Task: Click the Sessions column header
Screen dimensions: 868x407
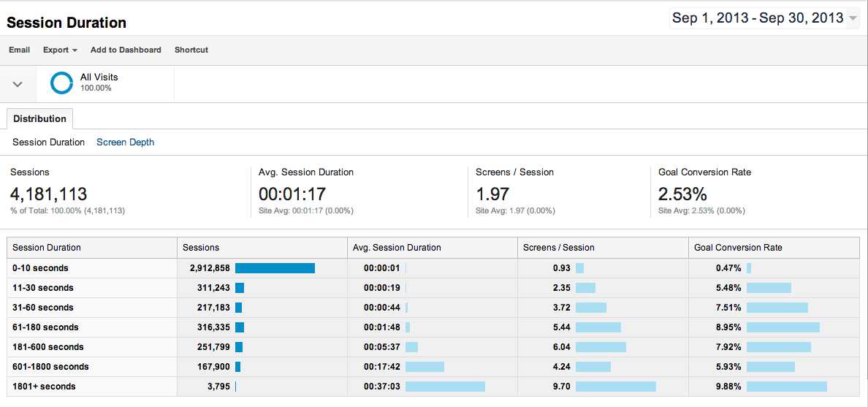Action: pyautogui.click(x=201, y=248)
